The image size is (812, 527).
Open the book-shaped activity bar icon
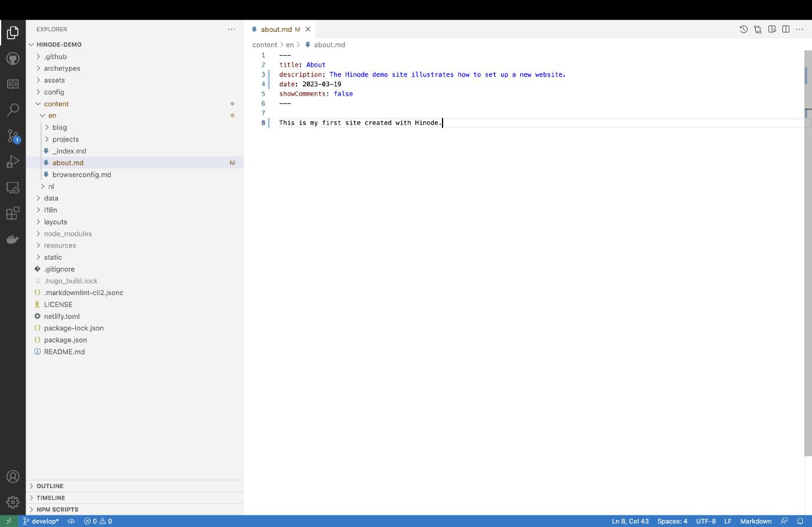click(x=13, y=84)
